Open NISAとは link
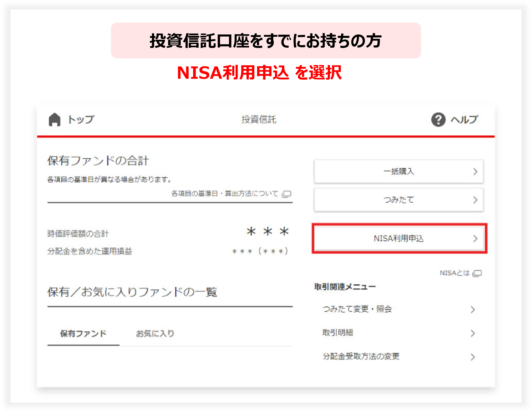 click(455, 273)
